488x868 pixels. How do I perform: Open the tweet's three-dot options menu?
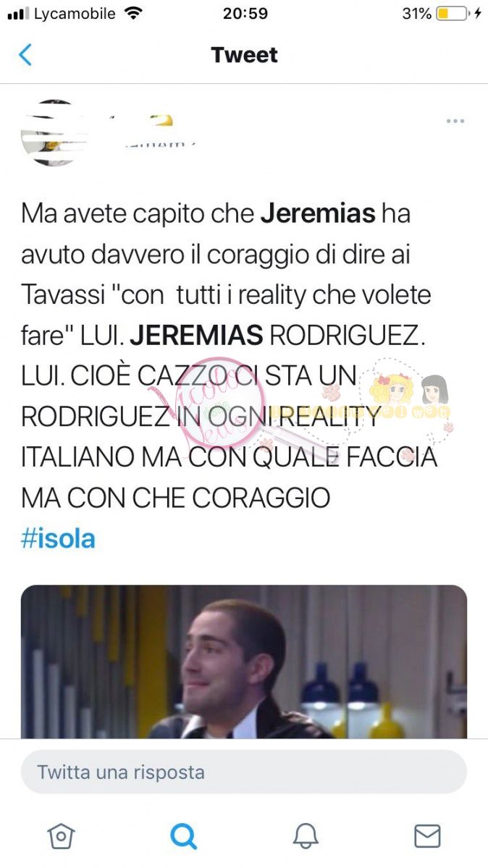[455, 121]
